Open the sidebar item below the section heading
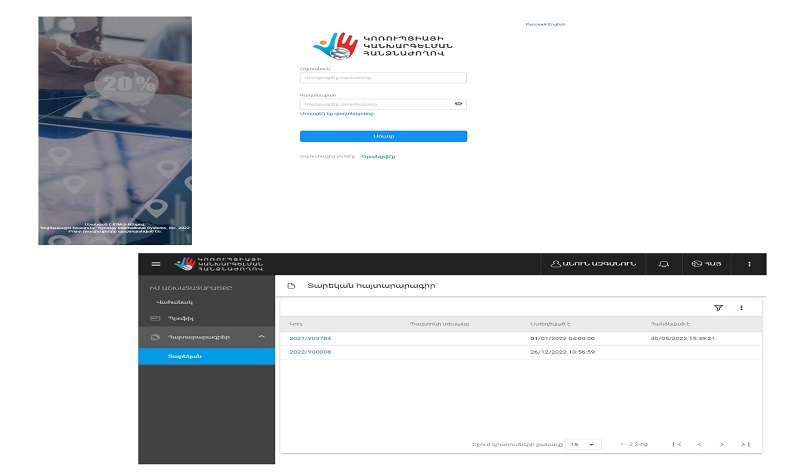This screenshot has width=800, height=475. point(174,302)
